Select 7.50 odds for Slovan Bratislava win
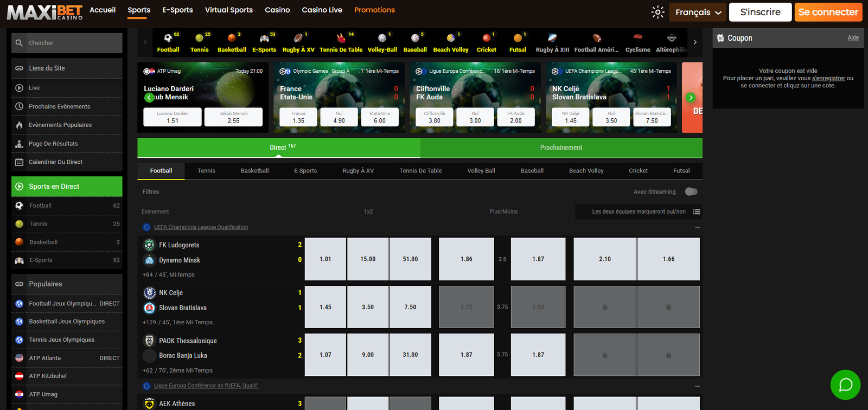Viewport: 868px width, 410px height. click(x=410, y=307)
